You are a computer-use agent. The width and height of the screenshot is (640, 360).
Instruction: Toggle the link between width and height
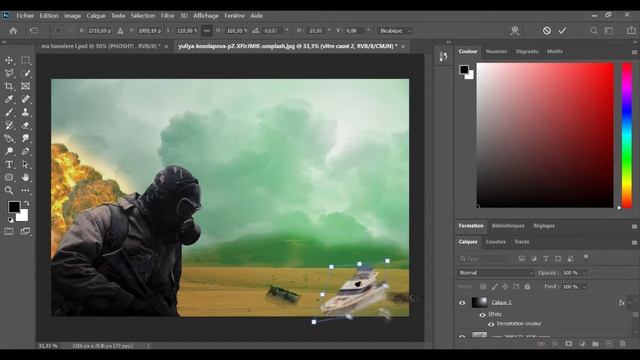tap(207, 31)
